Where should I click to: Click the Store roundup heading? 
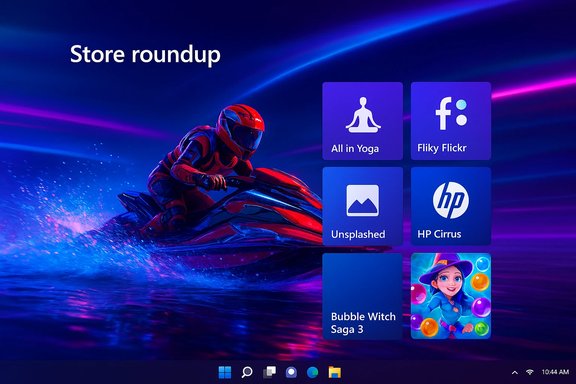click(x=145, y=54)
